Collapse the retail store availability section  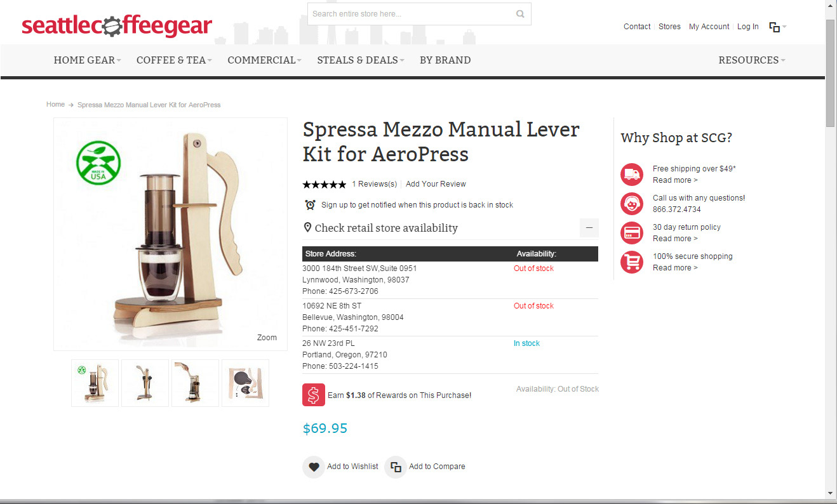click(589, 228)
